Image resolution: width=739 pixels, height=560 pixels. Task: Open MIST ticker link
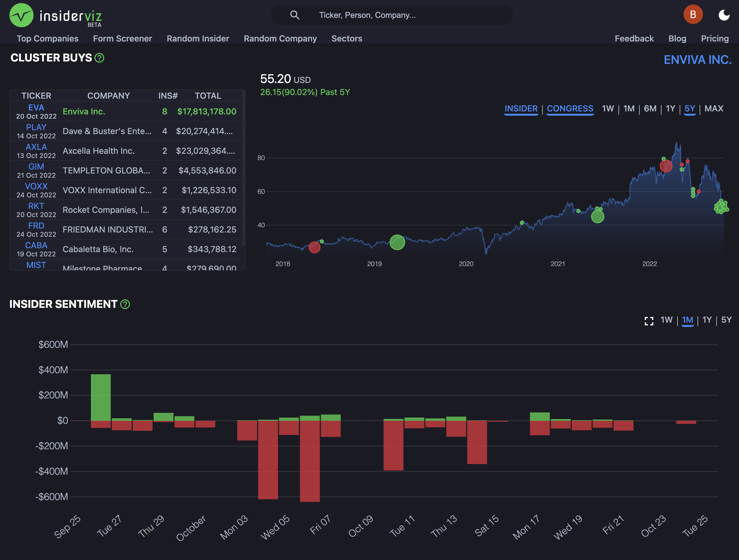(x=36, y=265)
